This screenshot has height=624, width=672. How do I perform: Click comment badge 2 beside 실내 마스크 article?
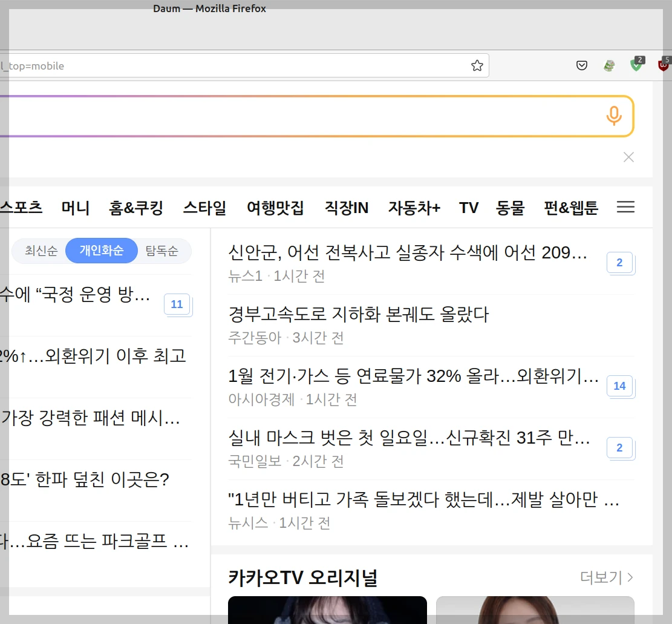click(x=620, y=448)
